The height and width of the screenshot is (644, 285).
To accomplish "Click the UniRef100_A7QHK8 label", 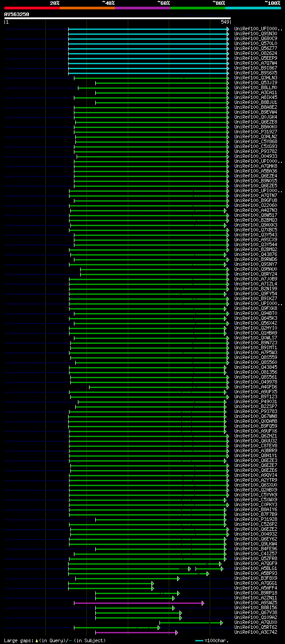I will click(256, 166).
